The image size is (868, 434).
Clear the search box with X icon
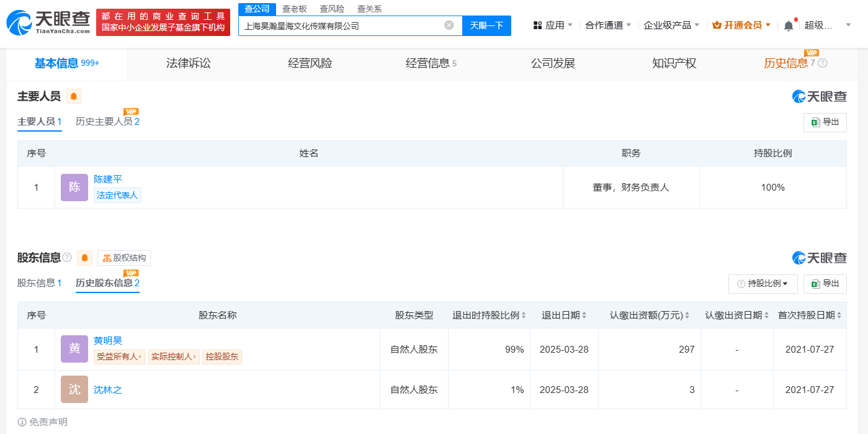(449, 25)
